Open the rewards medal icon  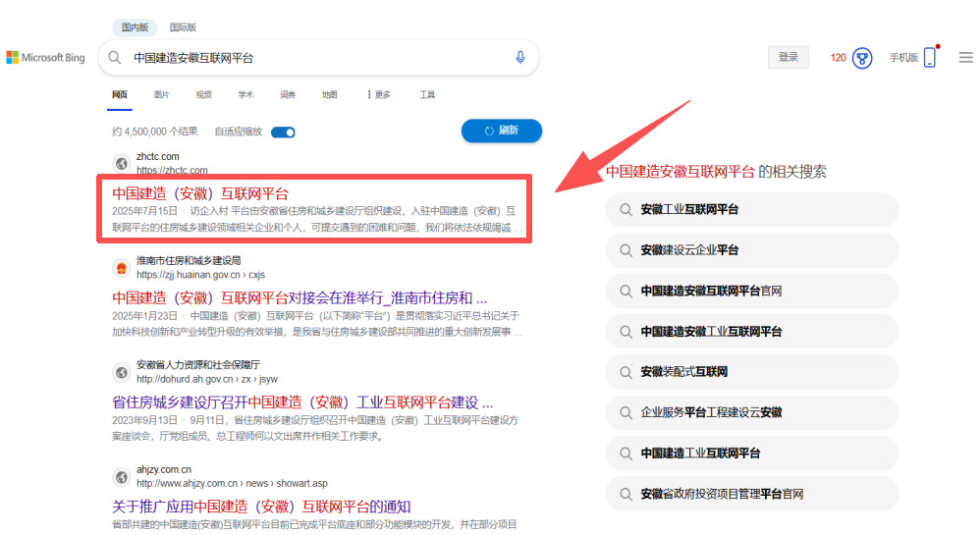point(862,58)
